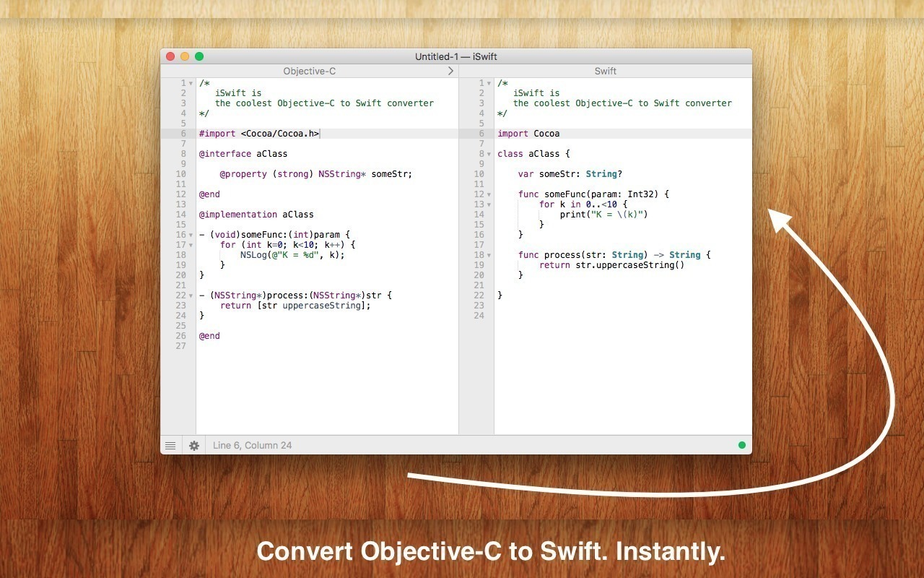Collapse the for loop fold at Objective-C line 17
This screenshot has width=924, height=578.
tap(191, 246)
